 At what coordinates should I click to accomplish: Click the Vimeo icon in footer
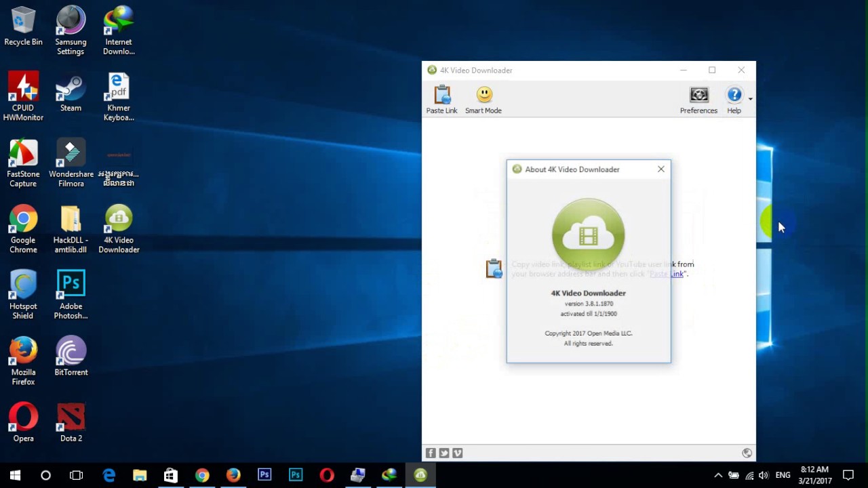coord(458,453)
